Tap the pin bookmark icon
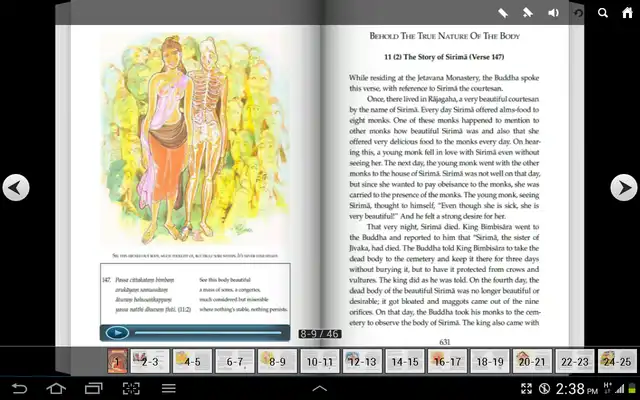 (x=528, y=13)
